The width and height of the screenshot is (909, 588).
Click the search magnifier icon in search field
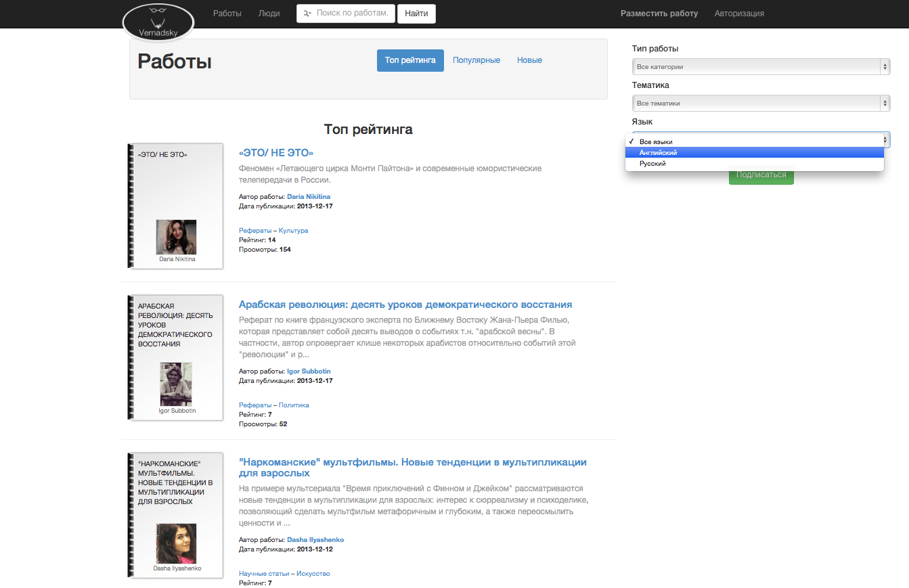pos(307,14)
